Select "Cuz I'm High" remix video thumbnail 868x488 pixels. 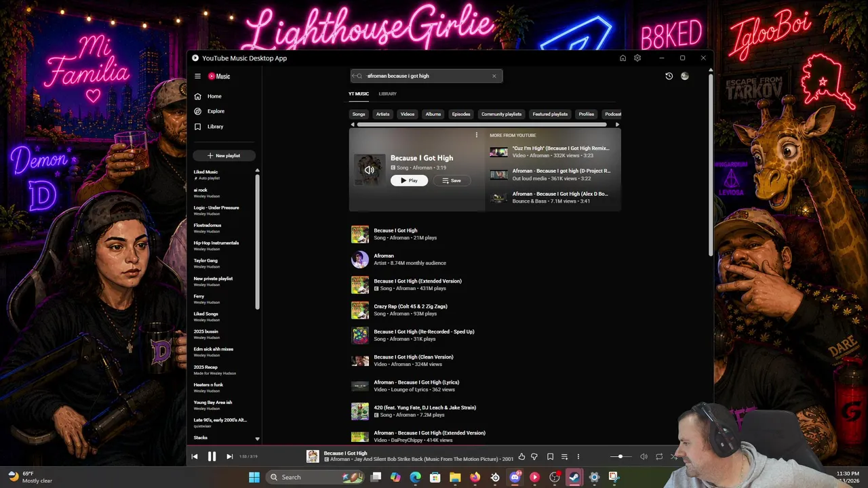(498, 152)
